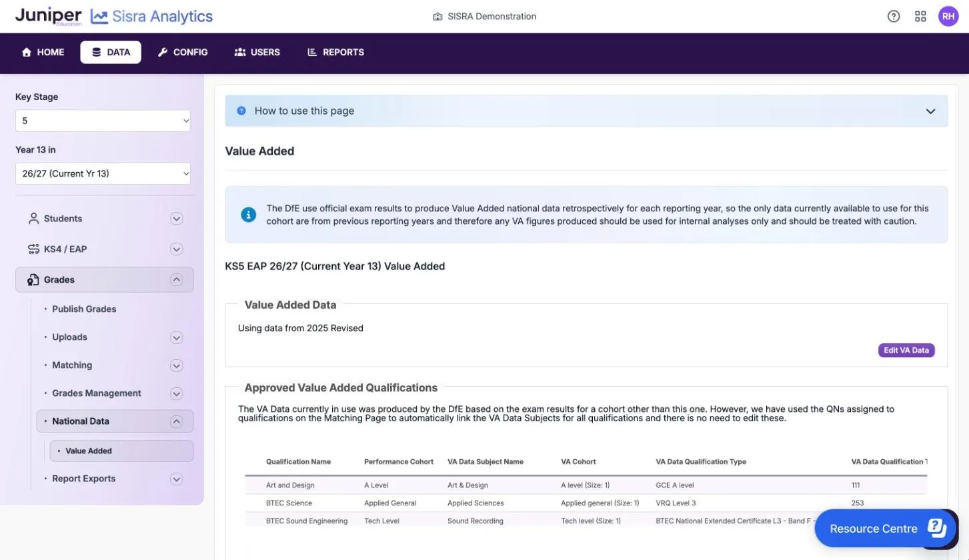This screenshot has height=560, width=969.
Task: Click the Students person icon
Action: (x=33, y=219)
